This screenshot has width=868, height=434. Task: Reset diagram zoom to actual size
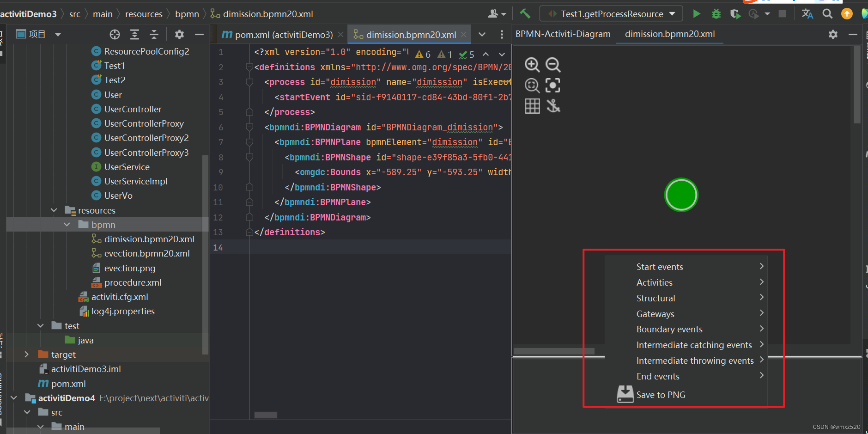click(x=532, y=86)
